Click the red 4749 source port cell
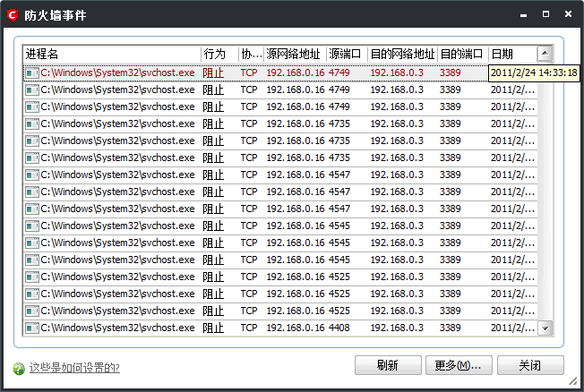 coord(339,72)
